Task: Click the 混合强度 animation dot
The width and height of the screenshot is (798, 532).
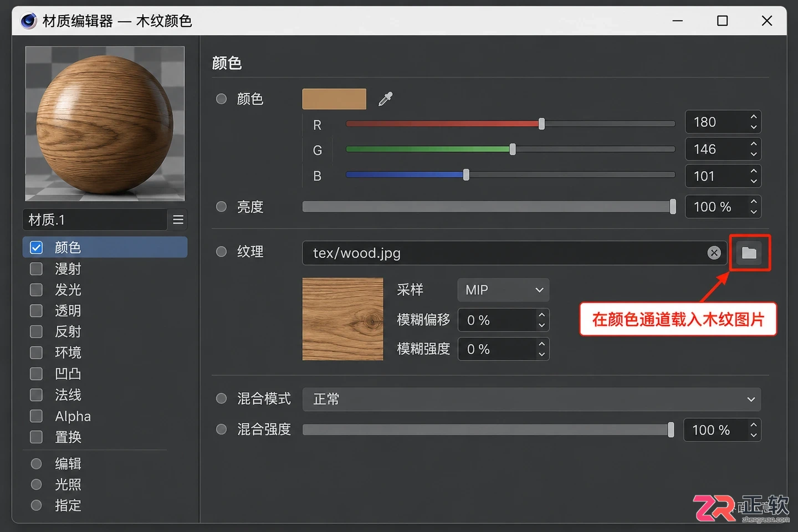Action: 221,429
